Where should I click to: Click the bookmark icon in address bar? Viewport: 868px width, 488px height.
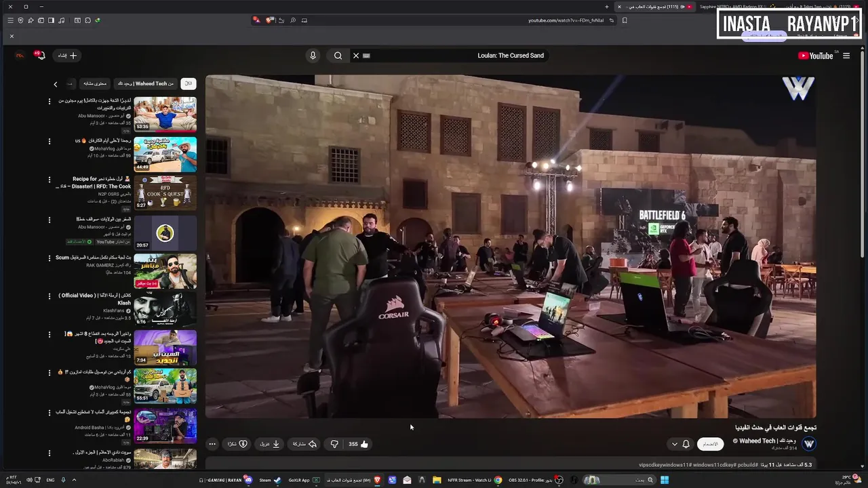[x=625, y=20]
